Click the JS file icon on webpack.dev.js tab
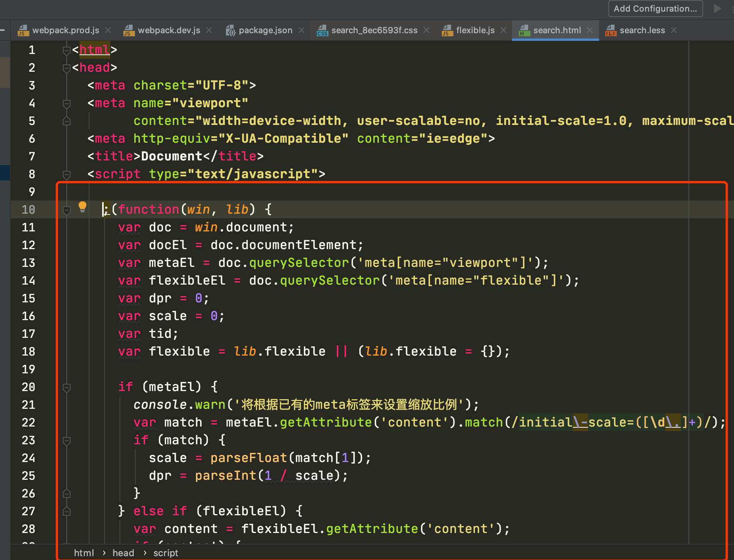 coord(129,30)
